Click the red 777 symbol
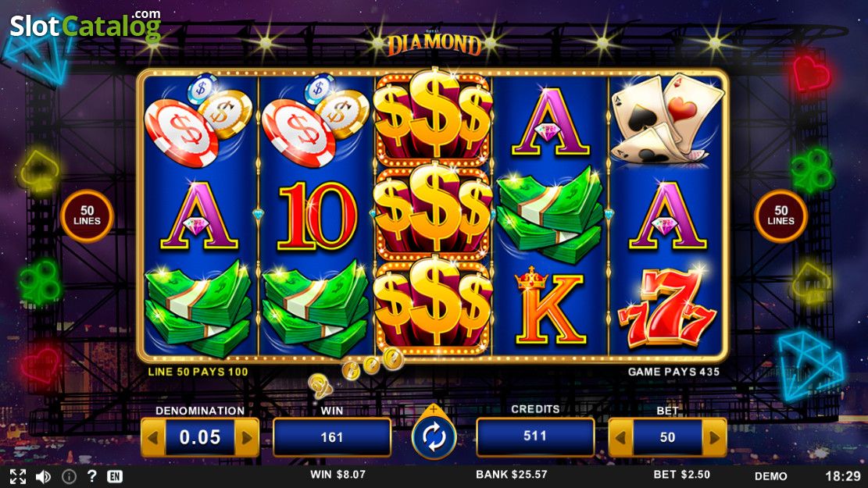The width and height of the screenshot is (868, 488). point(667,308)
